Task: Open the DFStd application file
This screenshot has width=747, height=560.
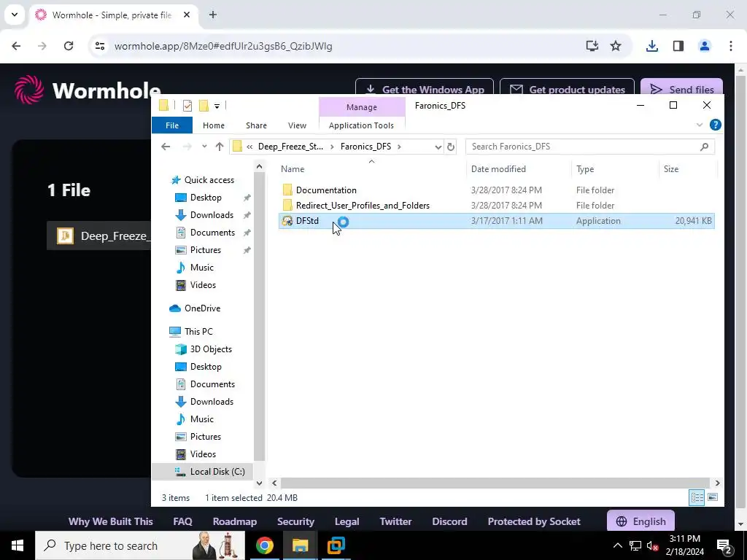Action: (307, 221)
